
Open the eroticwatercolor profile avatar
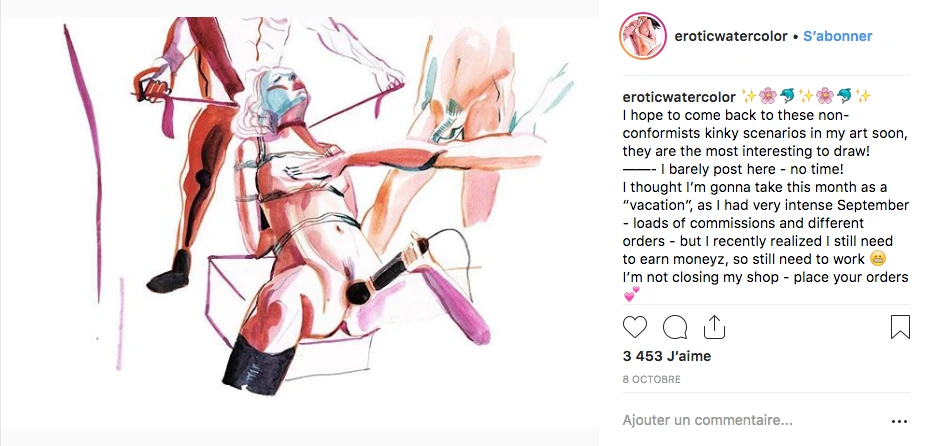[643, 36]
